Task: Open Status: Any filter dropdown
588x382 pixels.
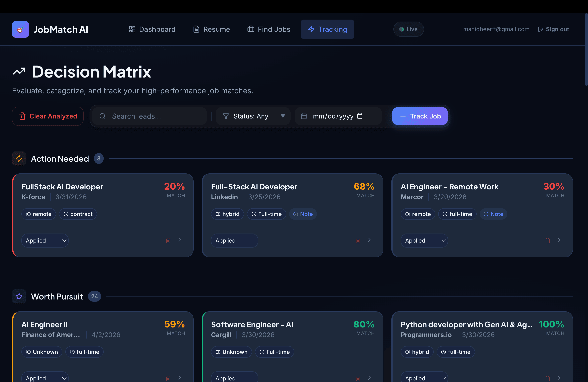Action: coord(253,116)
